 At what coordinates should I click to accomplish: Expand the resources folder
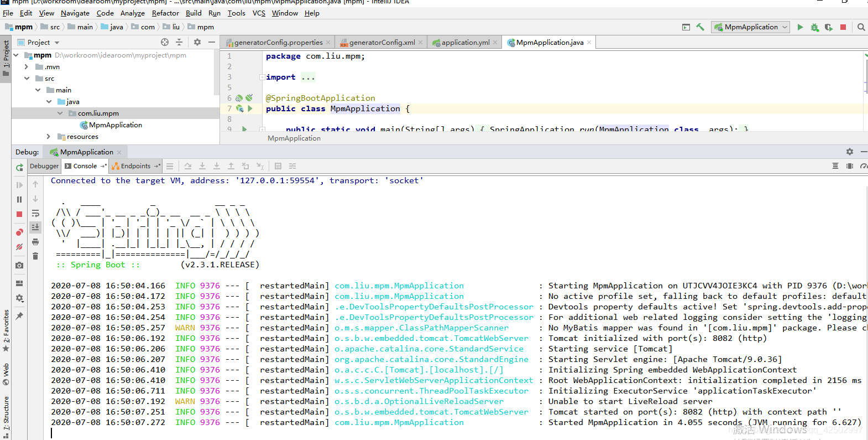49,137
